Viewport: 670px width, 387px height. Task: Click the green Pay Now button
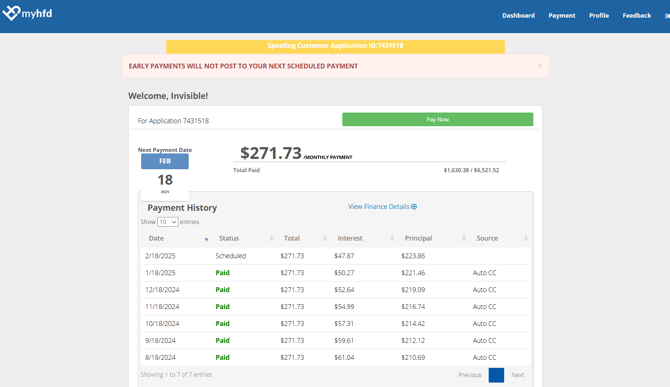tap(438, 119)
